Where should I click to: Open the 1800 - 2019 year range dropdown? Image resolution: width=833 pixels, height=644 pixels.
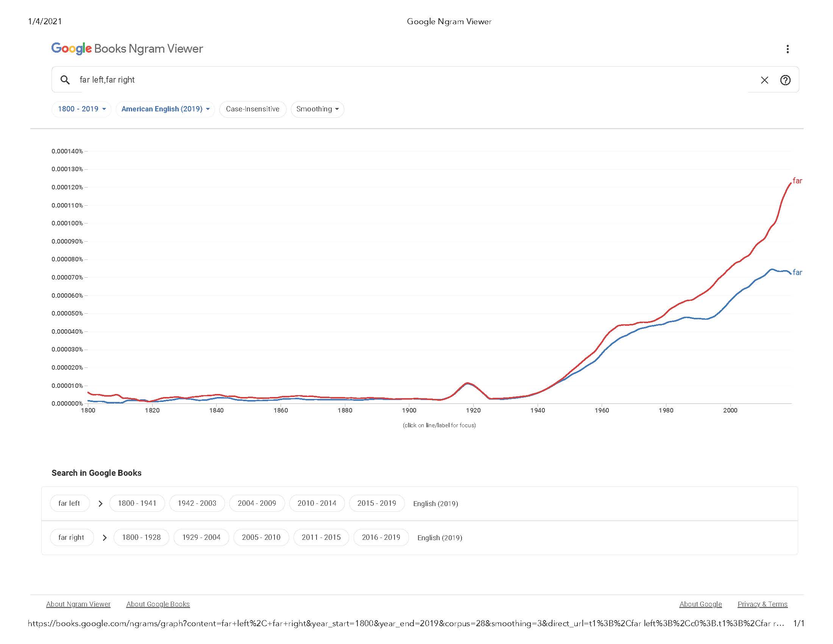(81, 109)
